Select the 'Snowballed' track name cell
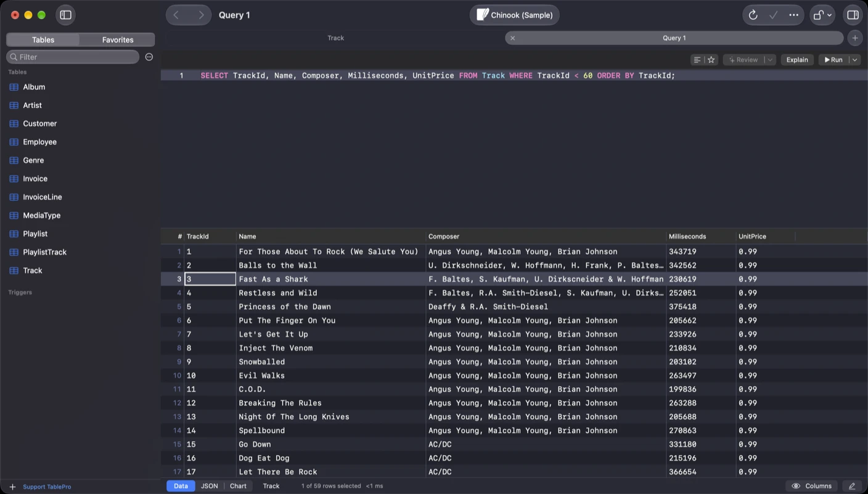The width and height of the screenshot is (868, 494). [x=330, y=362]
